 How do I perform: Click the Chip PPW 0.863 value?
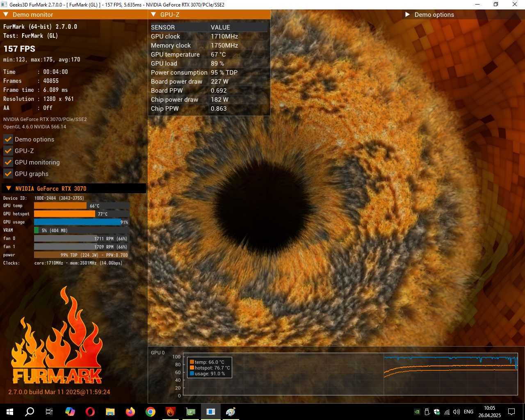(x=219, y=109)
